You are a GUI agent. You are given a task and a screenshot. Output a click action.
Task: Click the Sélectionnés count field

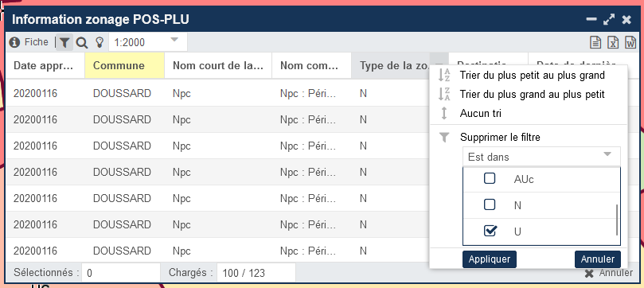pos(121,273)
